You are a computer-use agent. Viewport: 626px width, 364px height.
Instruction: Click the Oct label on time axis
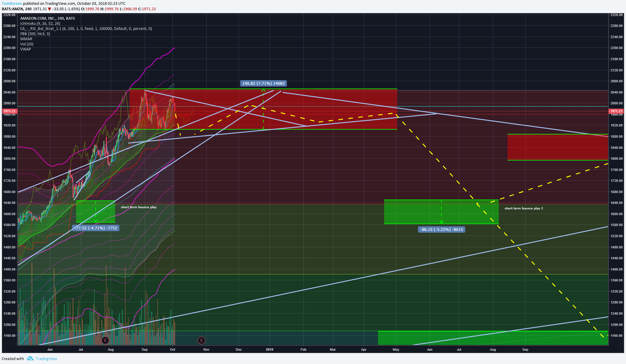(x=172, y=349)
